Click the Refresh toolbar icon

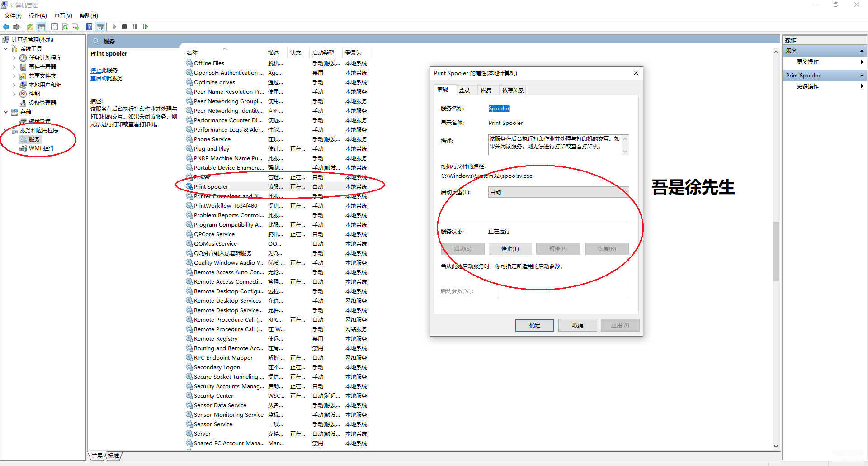tap(65, 27)
